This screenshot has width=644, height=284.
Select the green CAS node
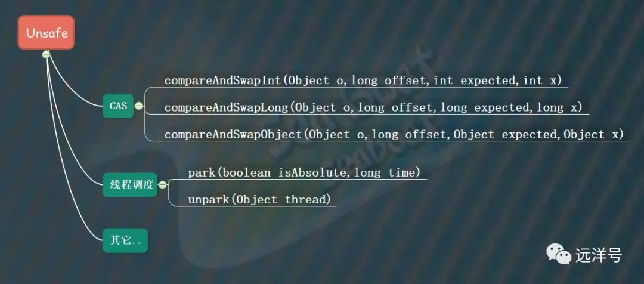point(118,106)
